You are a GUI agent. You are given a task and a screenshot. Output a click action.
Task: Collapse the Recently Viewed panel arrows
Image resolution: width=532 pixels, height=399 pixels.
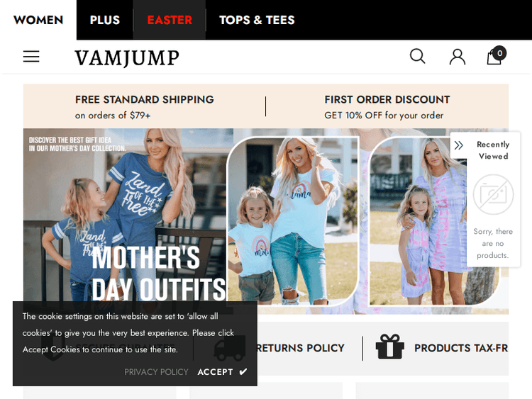coord(459,145)
